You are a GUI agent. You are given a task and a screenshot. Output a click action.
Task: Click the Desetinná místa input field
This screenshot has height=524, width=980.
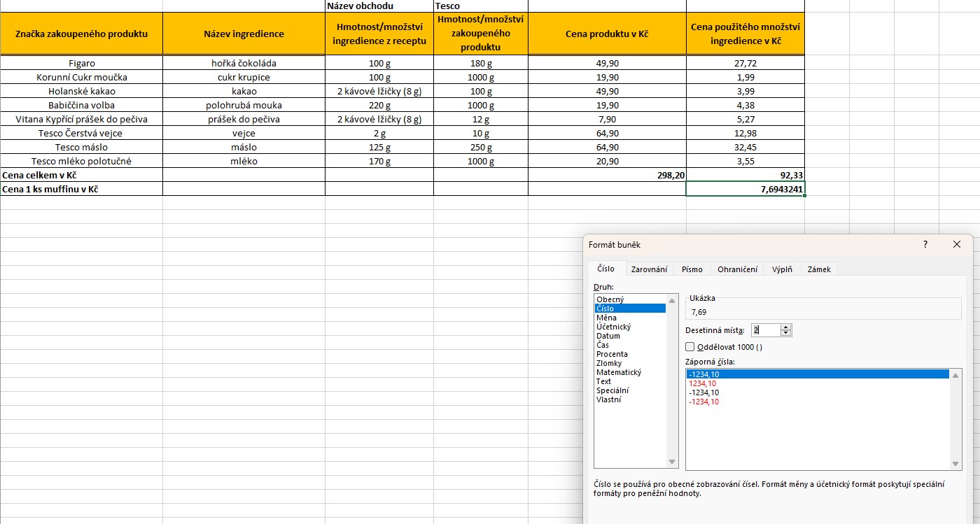click(x=764, y=330)
